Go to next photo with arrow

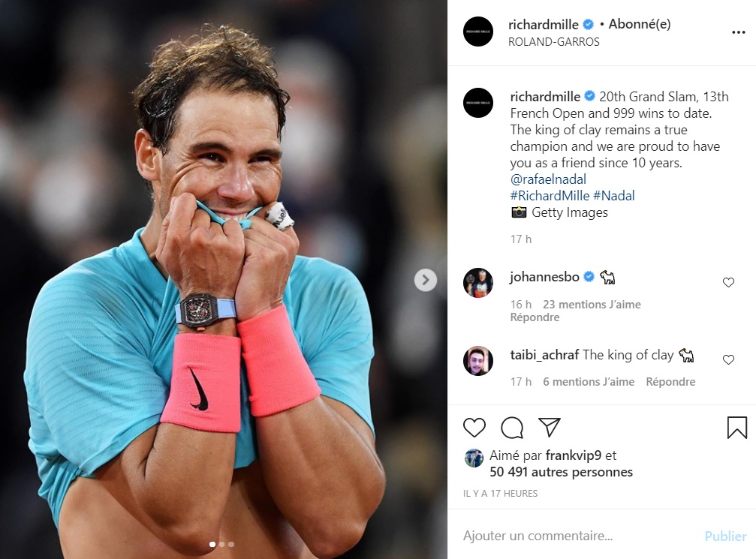pyautogui.click(x=425, y=280)
